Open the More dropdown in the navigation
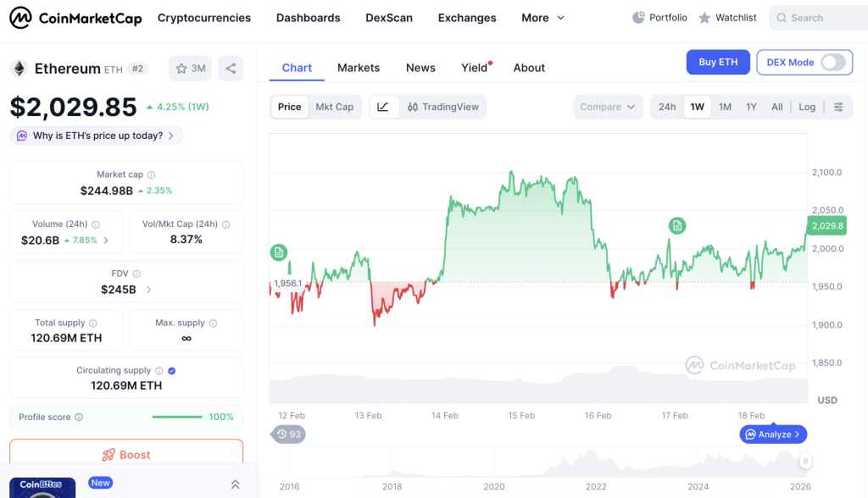Screen dimensions: 868x498 pyautogui.click(x=543, y=18)
